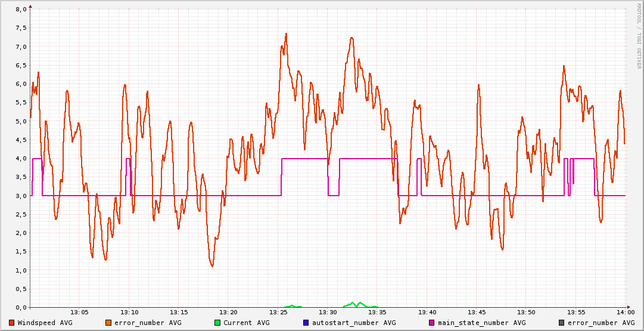The height and width of the screenshot is (331, 644).
Task: Click the magenta main_state_number AVG legend swatch
Action: 432,323
